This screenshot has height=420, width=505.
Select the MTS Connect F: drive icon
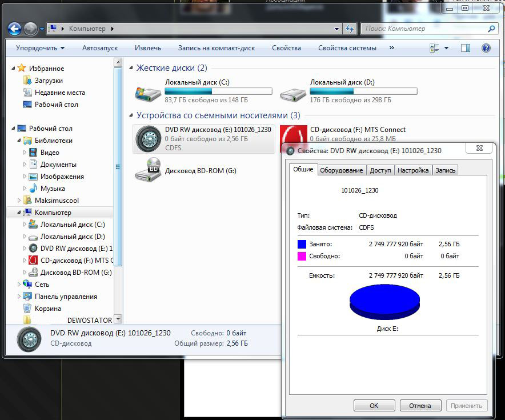click(294, 134)
